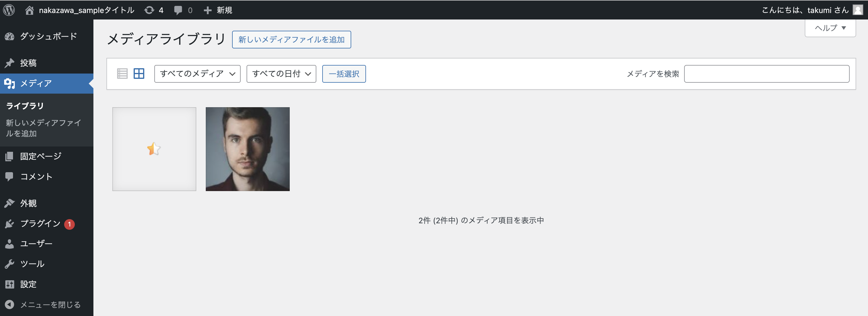
Task: Click the wrench icon beside ツール
Action: pos(9,264)
